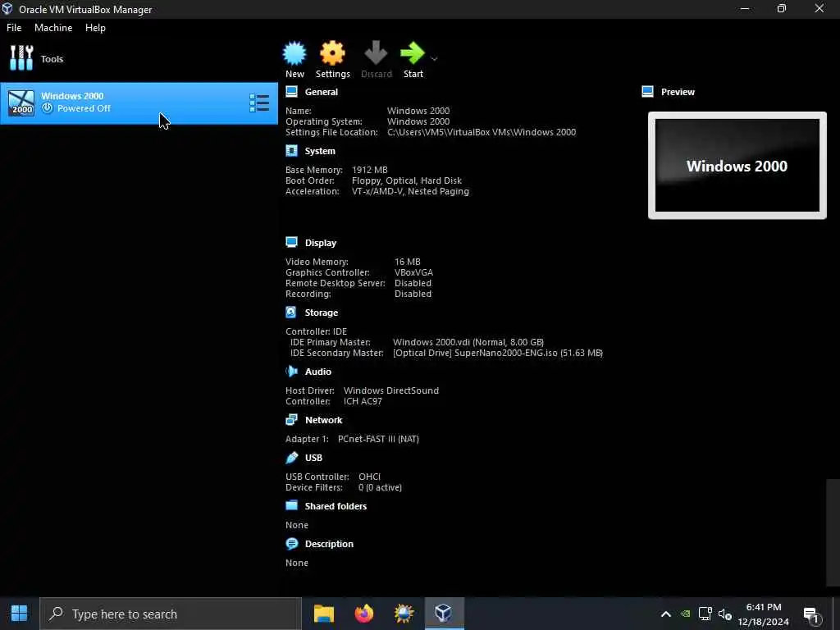Click Audio Controller value ICH AC97

pos(363,401)
